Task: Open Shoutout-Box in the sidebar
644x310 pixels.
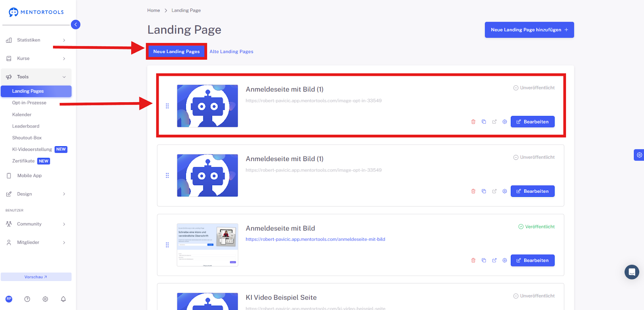Action: (x=27, y=138)
